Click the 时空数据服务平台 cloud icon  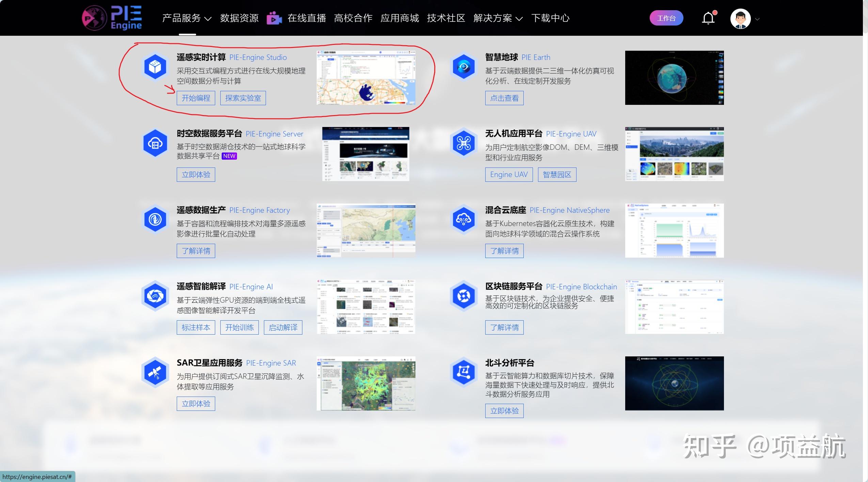[155, 143]
